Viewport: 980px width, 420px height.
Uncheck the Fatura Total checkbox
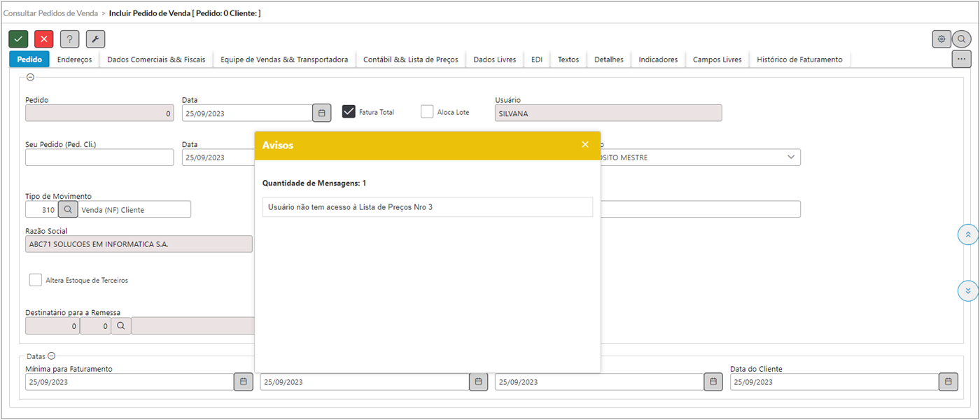coord(349,112)
